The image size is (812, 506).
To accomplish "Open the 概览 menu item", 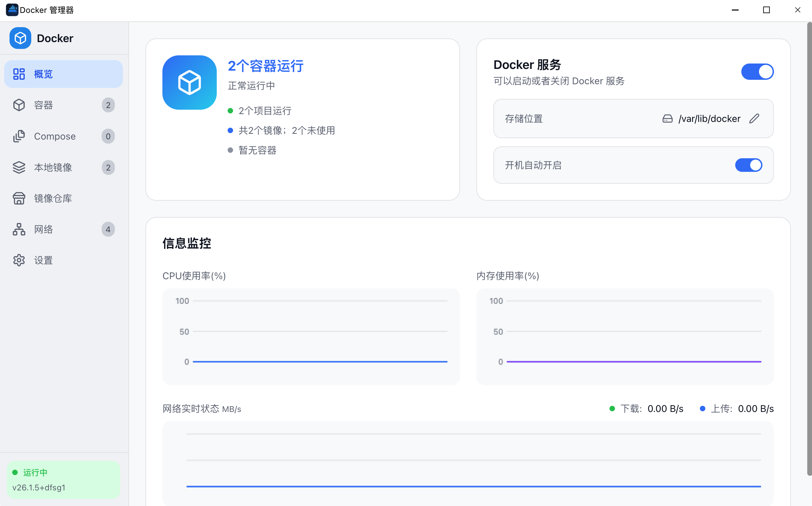I will pos(64,74).
